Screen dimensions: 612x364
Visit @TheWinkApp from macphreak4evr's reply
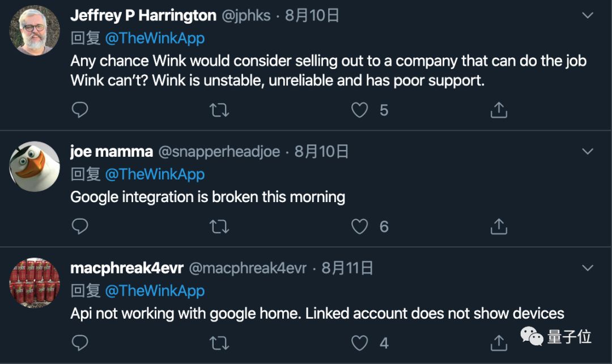(155, 290)
